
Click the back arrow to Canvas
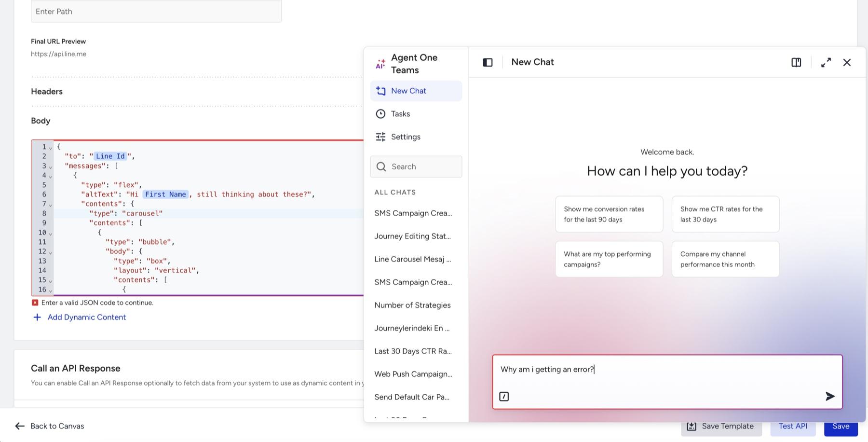coord(20,426)
